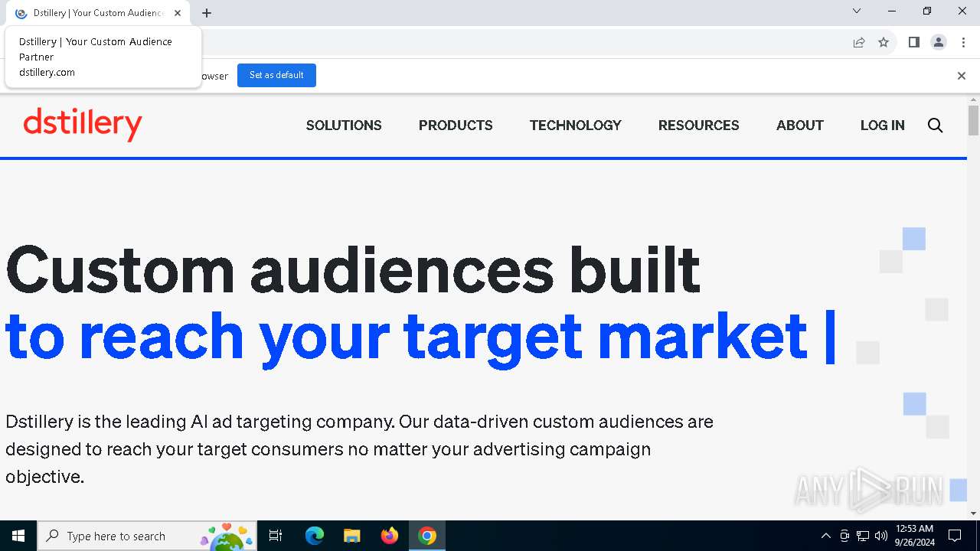980x551 pixels.
Task: Open the tab search chevron
Action: click(x=857, y=11)
